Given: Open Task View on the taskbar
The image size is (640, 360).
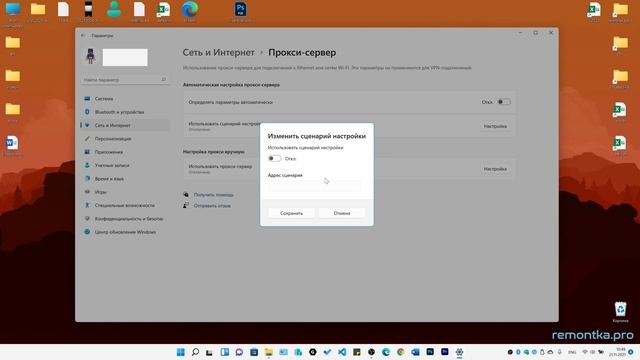Looking at the screenshot, I should point(209,352).
